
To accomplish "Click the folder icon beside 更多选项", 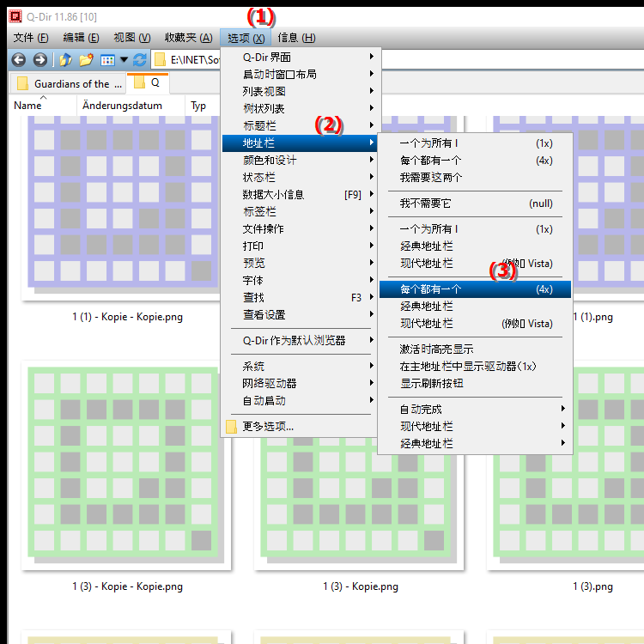I will [231, 426].
